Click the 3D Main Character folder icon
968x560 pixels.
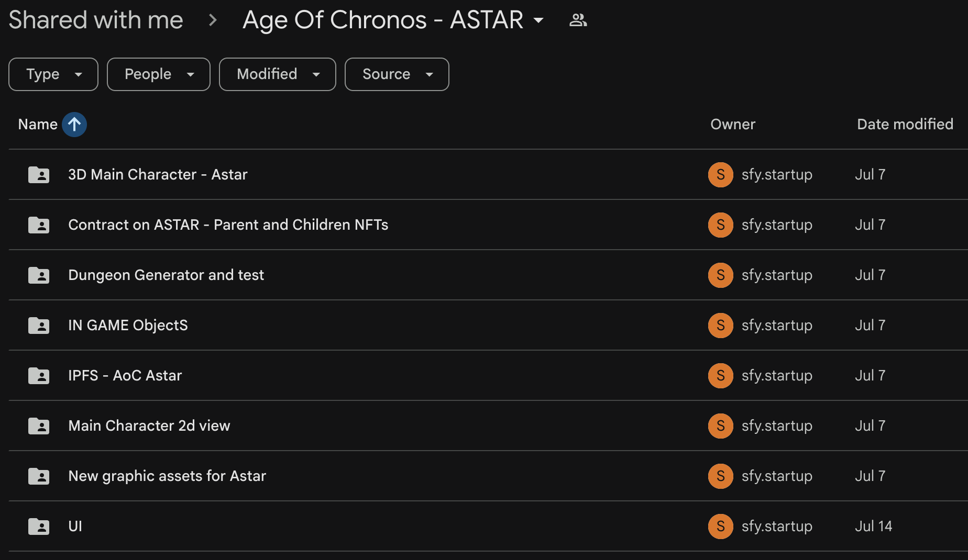pyautogui.click(x=39, y=175)
